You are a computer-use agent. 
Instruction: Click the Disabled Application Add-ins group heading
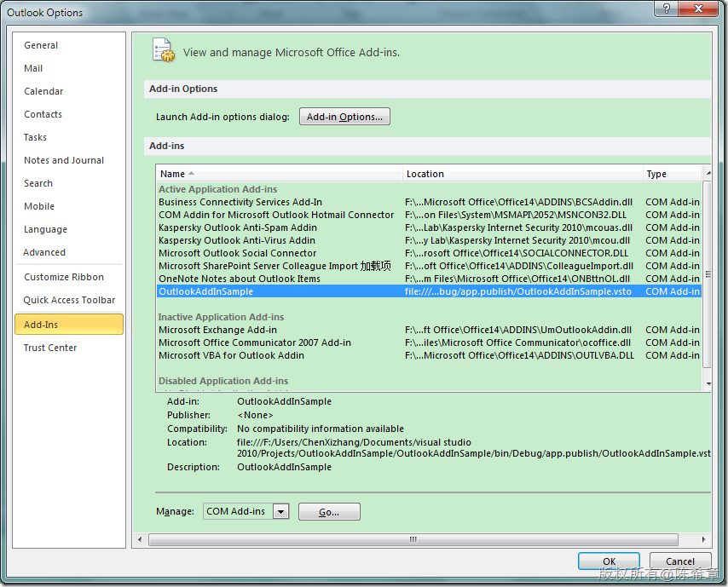(x=223, y=381)
